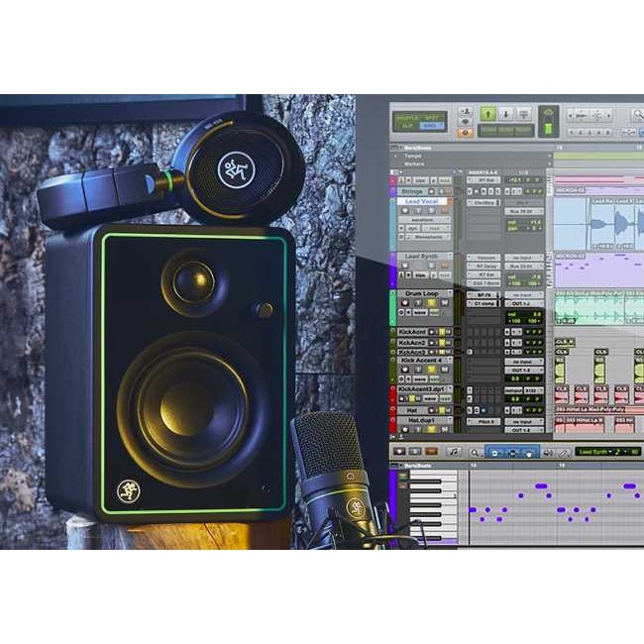Select the Trimmer tool in MIDI editor toolbar
Image resolution: width=644 pixels, height=644 pixels.
pyautogui.click(x=495, y=453)
